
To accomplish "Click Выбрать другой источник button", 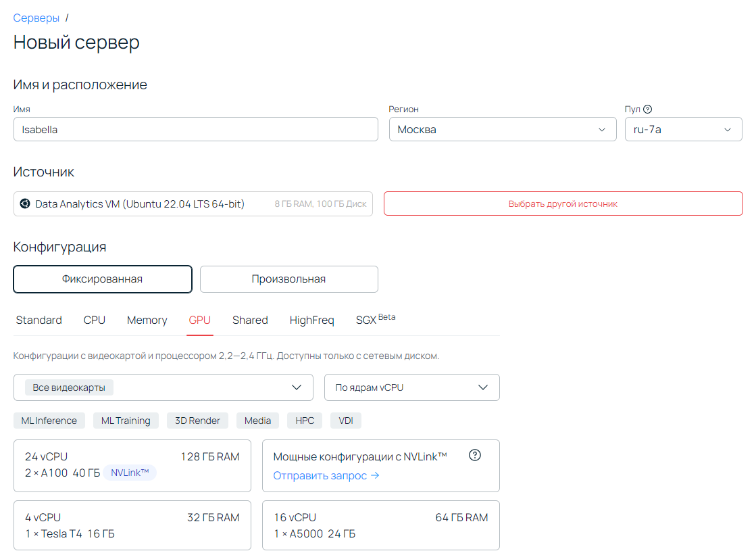I will tap(563, 203).
